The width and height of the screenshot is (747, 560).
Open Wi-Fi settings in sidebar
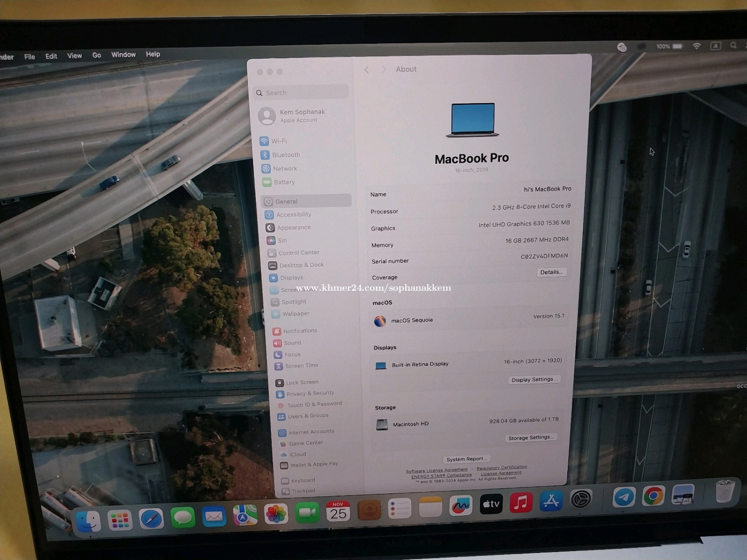pos(279,141)
